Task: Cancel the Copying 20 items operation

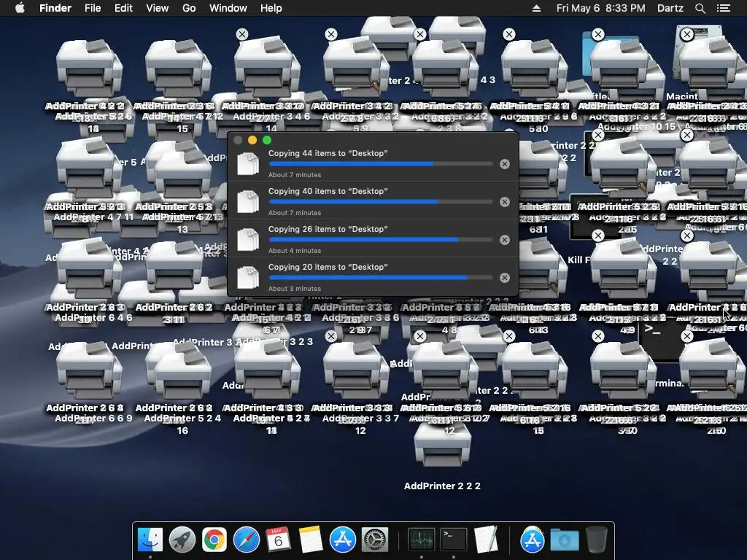Action: tap(505, 278)
